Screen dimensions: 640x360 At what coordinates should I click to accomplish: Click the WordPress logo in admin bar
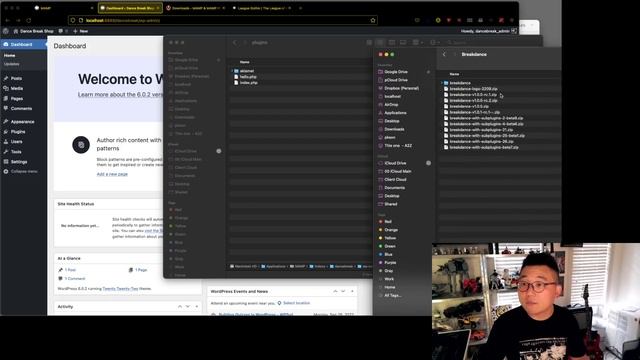click(x=6, y=31)
